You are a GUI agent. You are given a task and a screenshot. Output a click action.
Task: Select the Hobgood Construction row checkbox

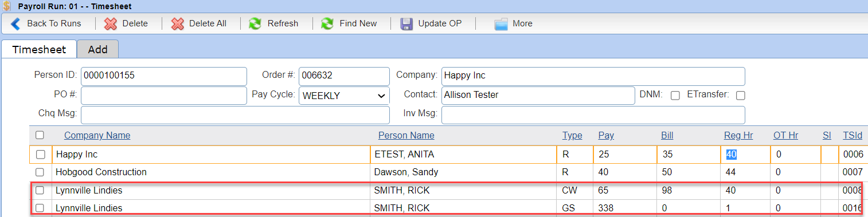(40, 172)
